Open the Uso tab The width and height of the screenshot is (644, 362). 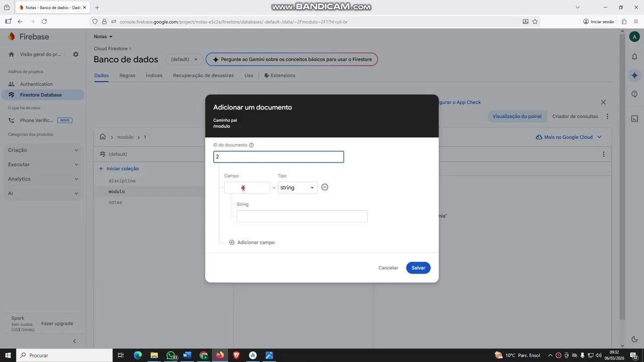(249, 75)
